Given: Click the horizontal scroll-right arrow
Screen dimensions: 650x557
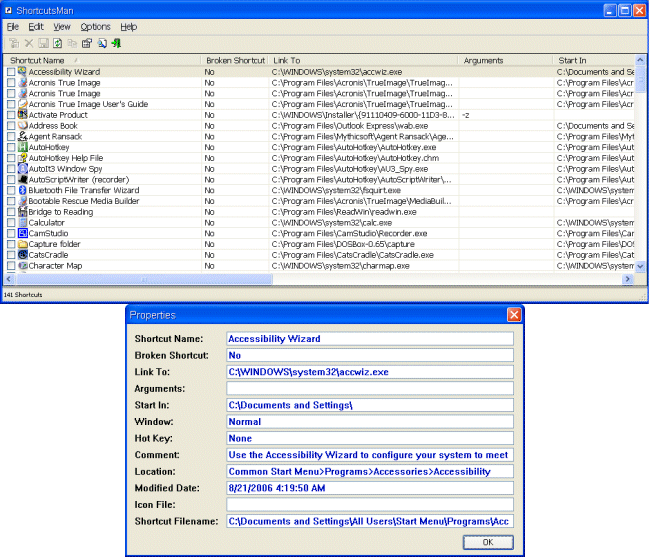Looking at the screenshot, I should click(x=627, y=279).
